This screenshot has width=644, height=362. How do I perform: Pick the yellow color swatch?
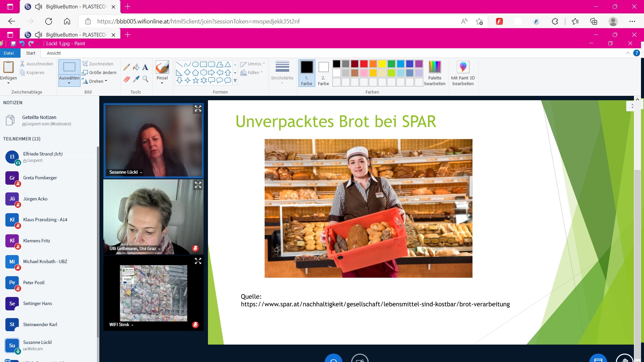tap(382, 64)
